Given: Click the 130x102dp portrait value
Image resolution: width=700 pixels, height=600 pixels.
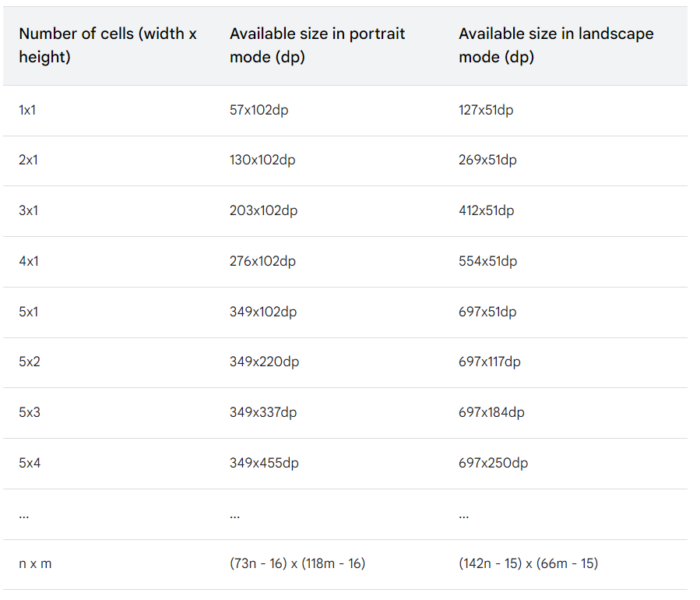Looking at the screenshot, I should [262, 161].
